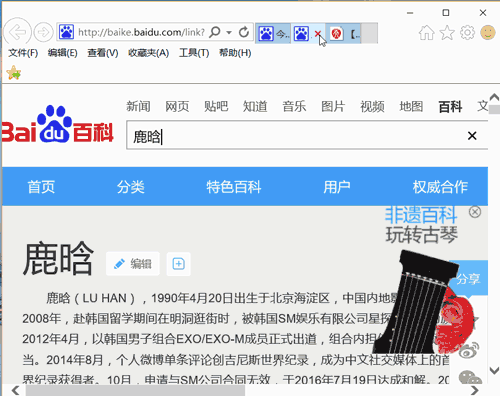This screenshot has height=396, width=500.
Task: Open the tools gear icon
Action: coord(467,33)
